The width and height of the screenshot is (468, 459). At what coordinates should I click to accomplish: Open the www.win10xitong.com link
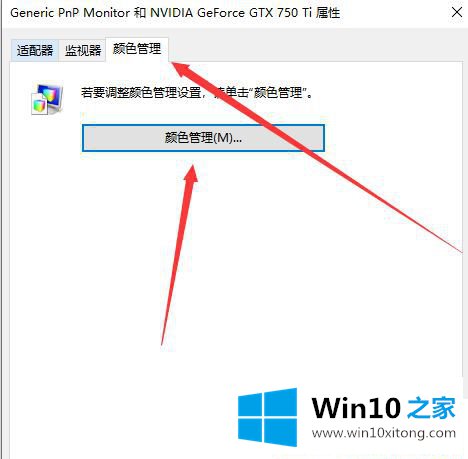click(x=384, y=433)
